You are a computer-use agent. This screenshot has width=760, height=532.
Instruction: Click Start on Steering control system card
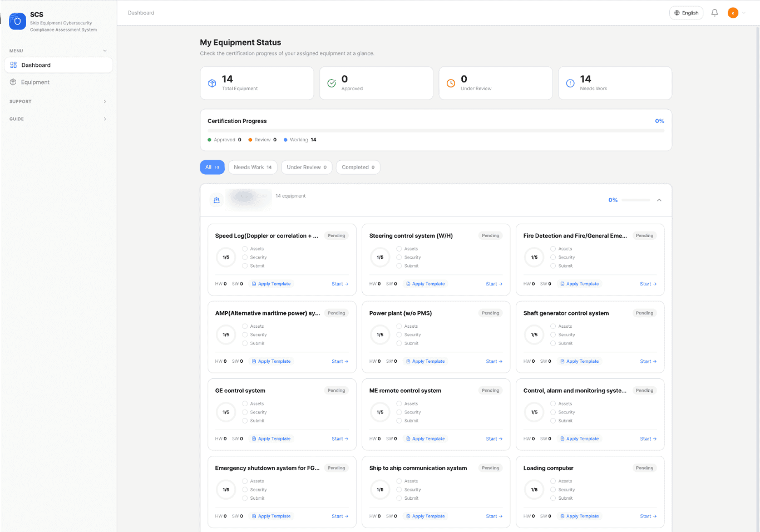coord(493,284)
